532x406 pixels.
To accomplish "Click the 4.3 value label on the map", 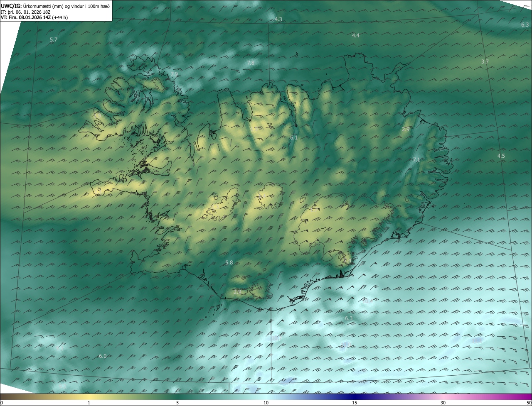I will click(x=278, y=20).
